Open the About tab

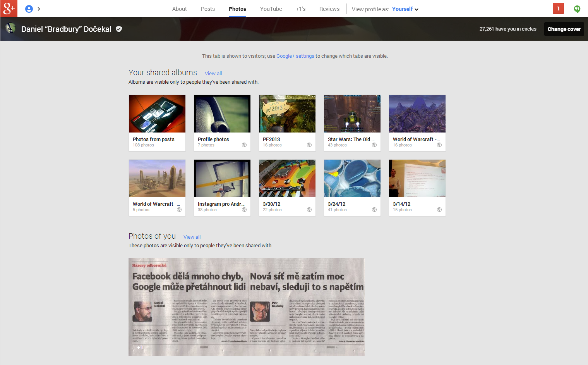179,9
